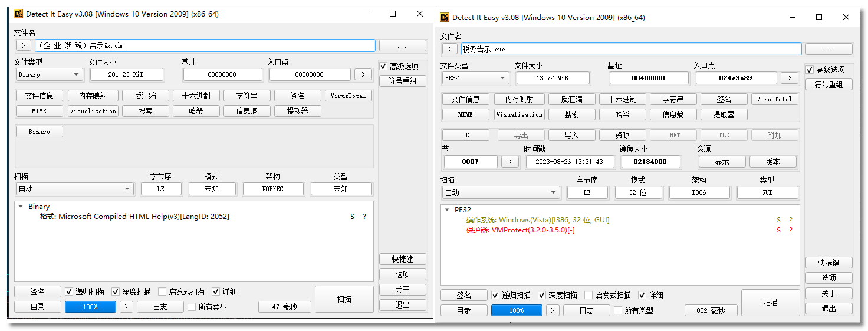Click the arrow beside section count 0007
The image size is (868, 331).
509,162
